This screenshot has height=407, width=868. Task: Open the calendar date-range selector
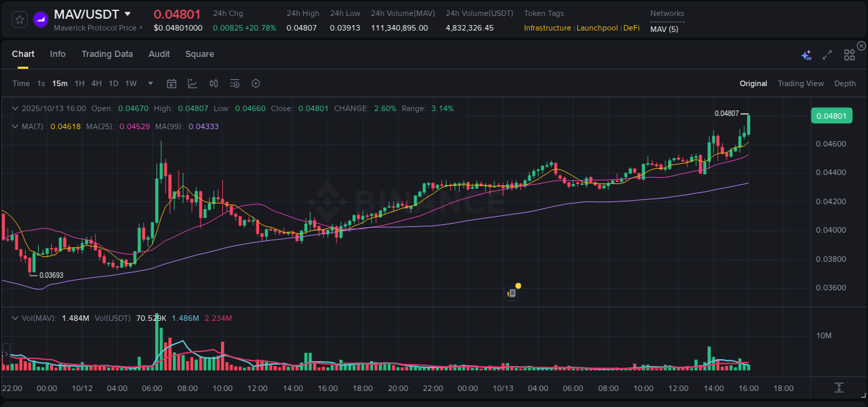tap(172, 83)
